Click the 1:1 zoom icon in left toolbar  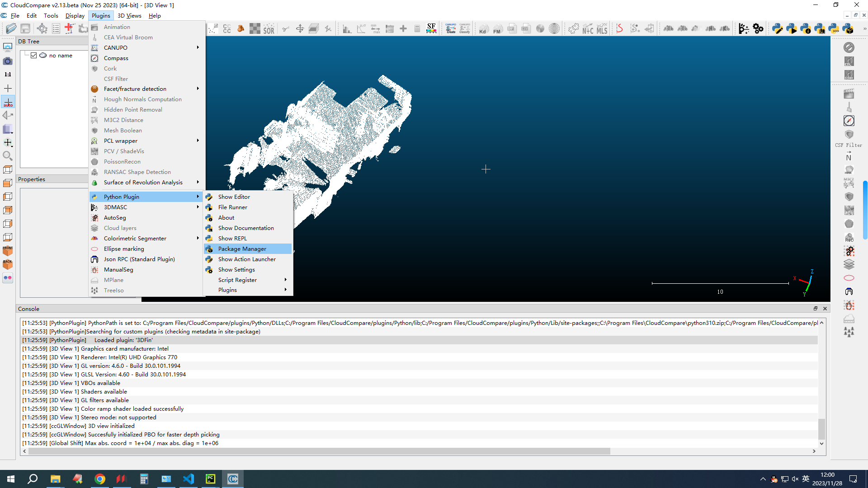click(x=8, y=75)
